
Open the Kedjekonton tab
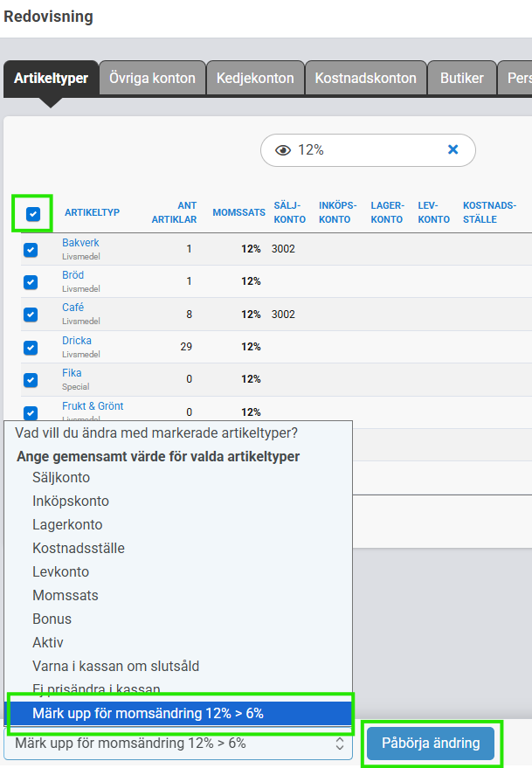pyautogui.click(x=255, y=79)
